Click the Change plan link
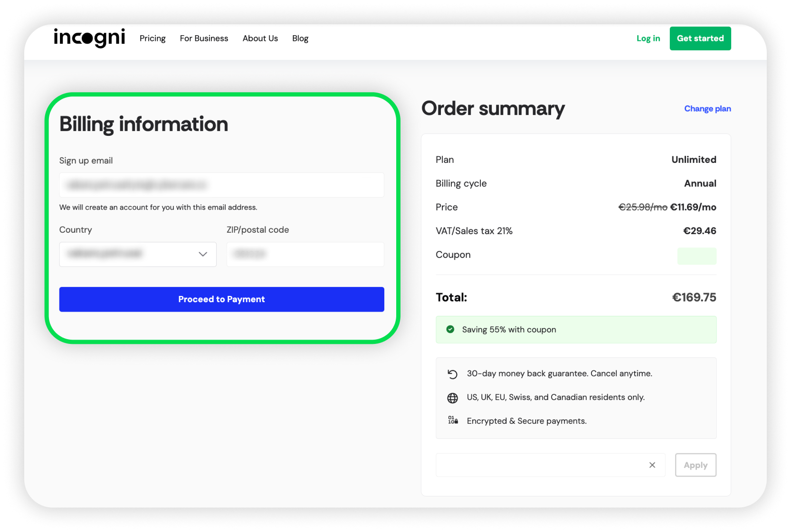This screenshot has width=791, height=532. click(707, 109)
